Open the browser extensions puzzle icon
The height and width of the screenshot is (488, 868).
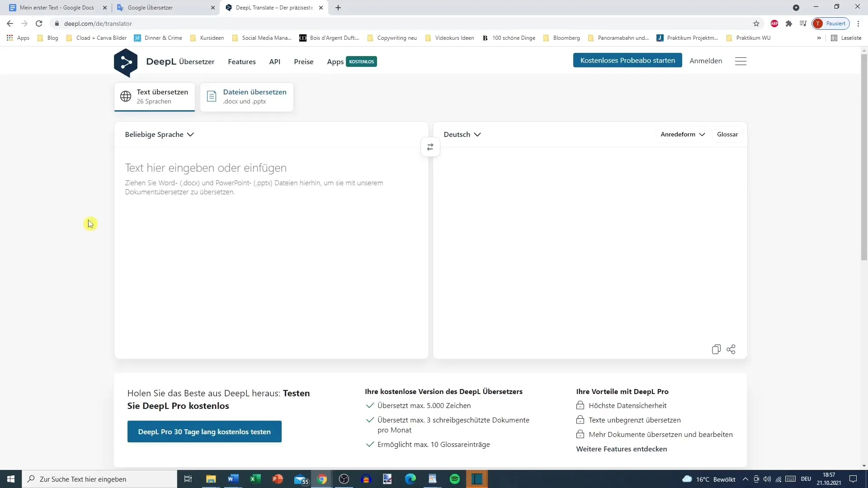[789, 23]
